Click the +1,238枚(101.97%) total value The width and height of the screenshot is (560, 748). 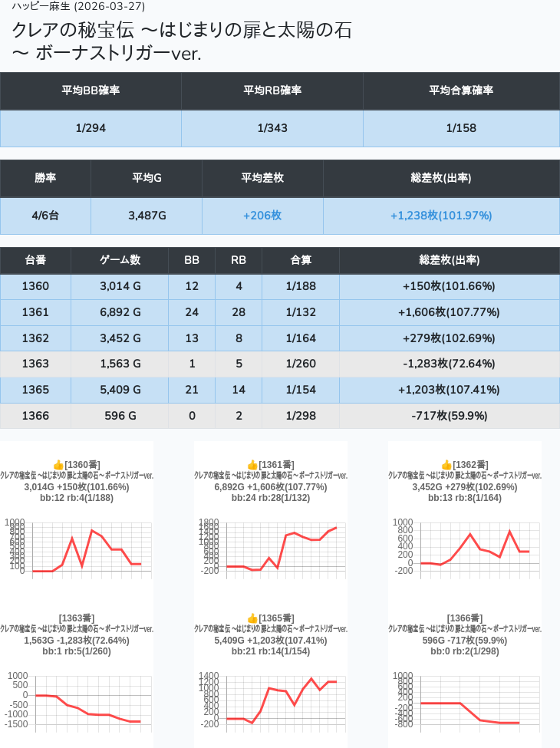click(441, 216)
